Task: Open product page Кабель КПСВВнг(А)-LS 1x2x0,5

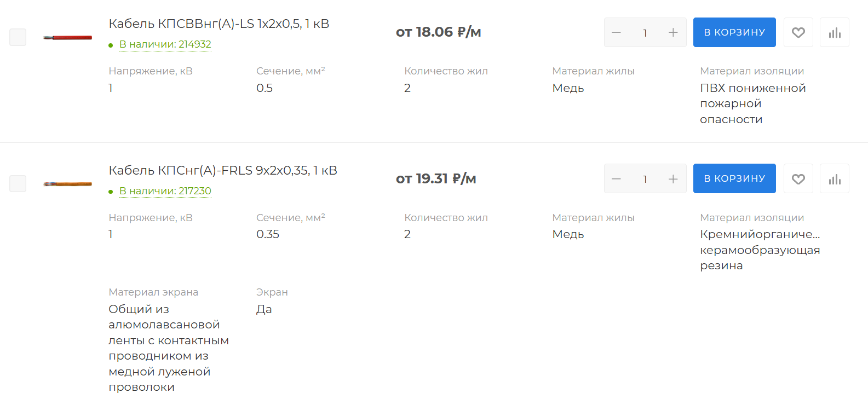Action: click(219, 24)
